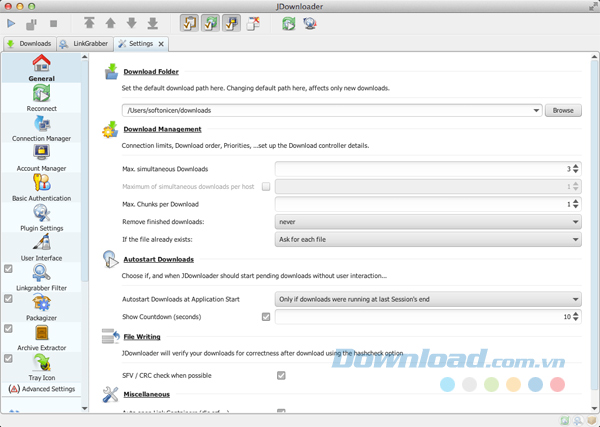The width and height of the screenshot is (600, 427).
Task: Click the Autostart Downloads heading
Action: point(158,259)
